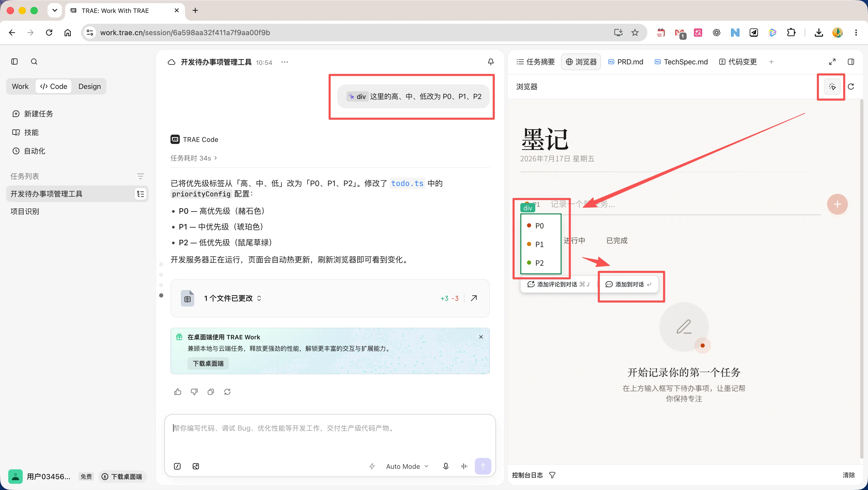
Task: Click 添加到对话 button
Action: click(x=629, y=285)
